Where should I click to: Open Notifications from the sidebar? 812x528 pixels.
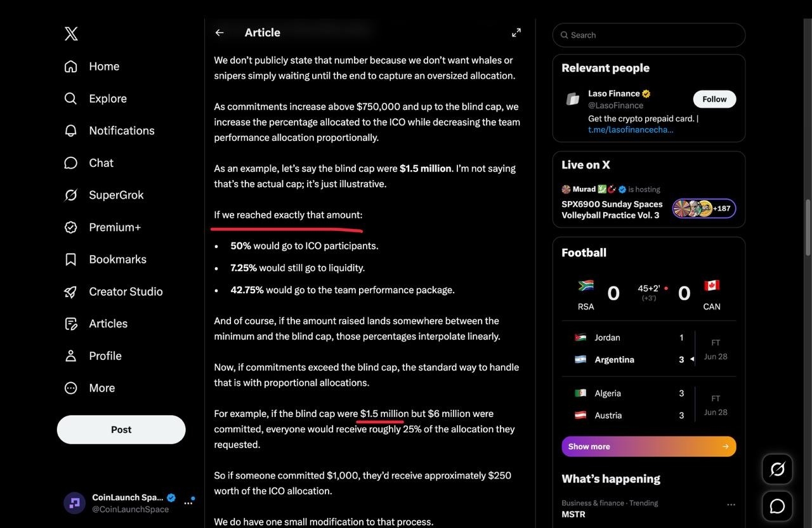(109, 130)
